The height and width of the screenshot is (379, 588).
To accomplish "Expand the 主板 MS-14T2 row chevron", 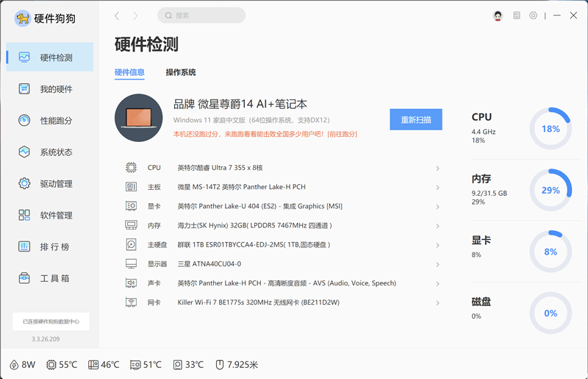I will tap(437, 187).
